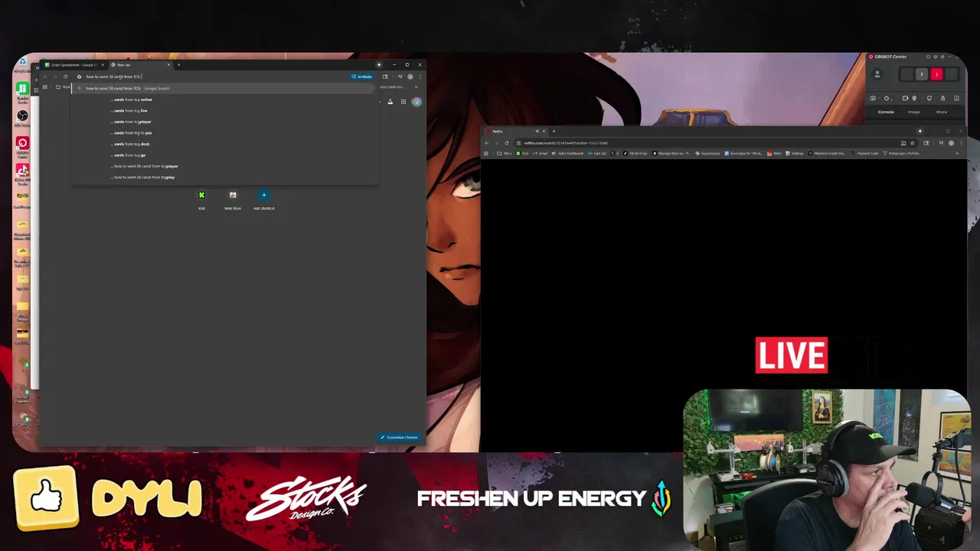This screenshot has width=980, height=551.
Task: Open the TikTok LIVE Studio desktop icon
Action: [22, 174]
